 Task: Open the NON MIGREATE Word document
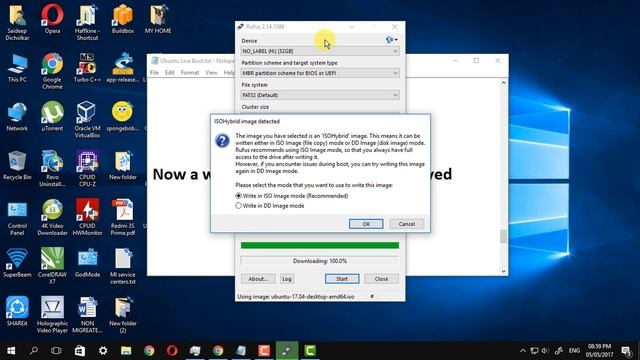[87, 314]
